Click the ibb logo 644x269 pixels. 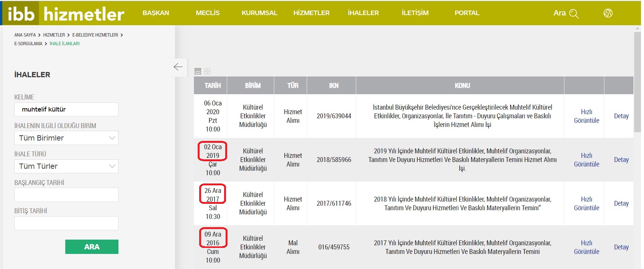pos(21,14)
